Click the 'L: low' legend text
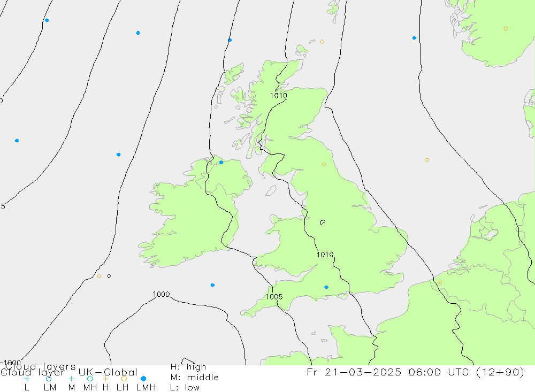This screenshot has height=392, width=535. (x=185, y=388)
